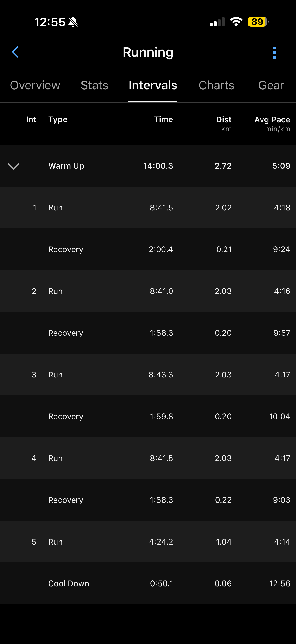Tap the battery level indicator
Screen dimensions: 296x644
[x=258, y=22]
